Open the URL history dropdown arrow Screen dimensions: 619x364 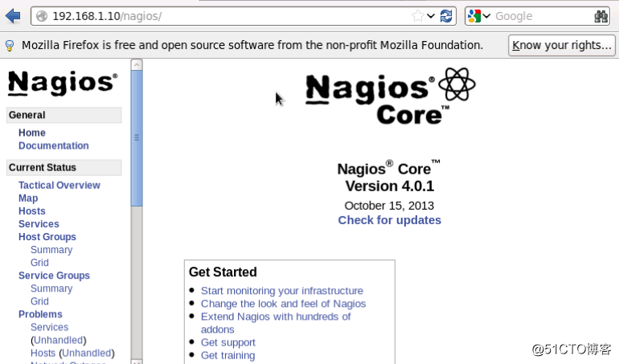point(431,16)
